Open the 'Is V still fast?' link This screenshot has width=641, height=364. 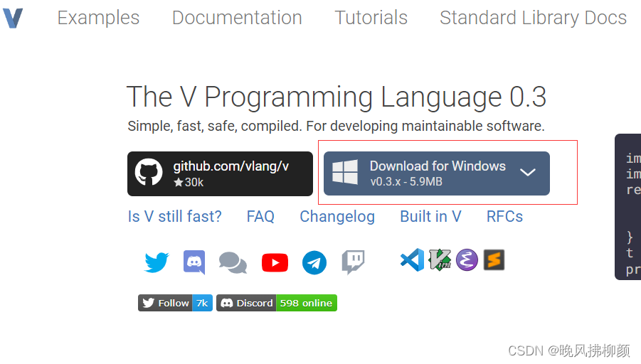(174, 217)
